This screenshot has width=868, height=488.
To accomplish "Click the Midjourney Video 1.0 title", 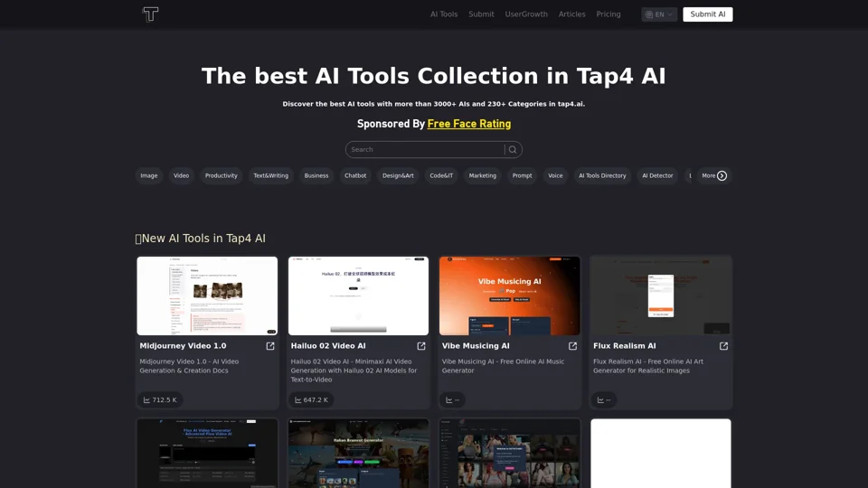I will coord(183,346).
